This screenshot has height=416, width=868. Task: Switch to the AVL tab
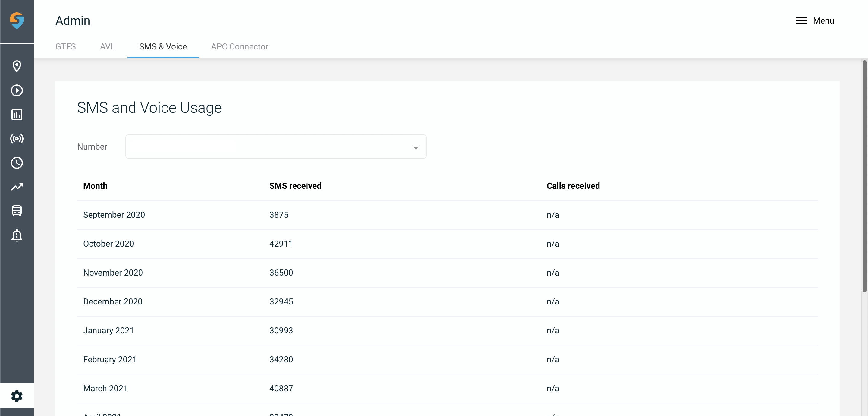click(108, 46)
